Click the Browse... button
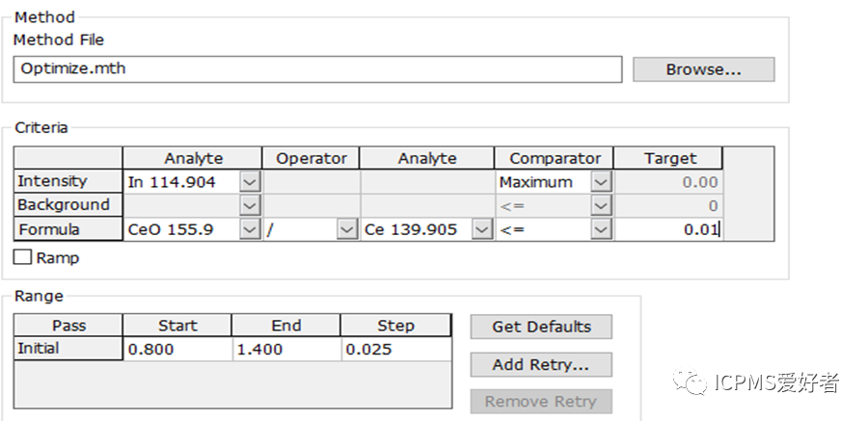 [704, 69]
